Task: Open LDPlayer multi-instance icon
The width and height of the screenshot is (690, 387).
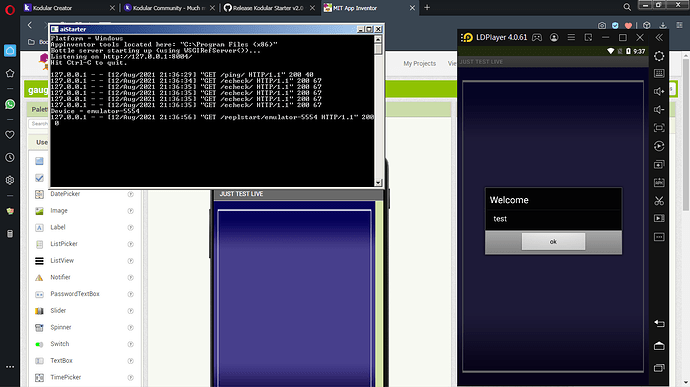Action: pyautogui.click(x=659, y=165)
